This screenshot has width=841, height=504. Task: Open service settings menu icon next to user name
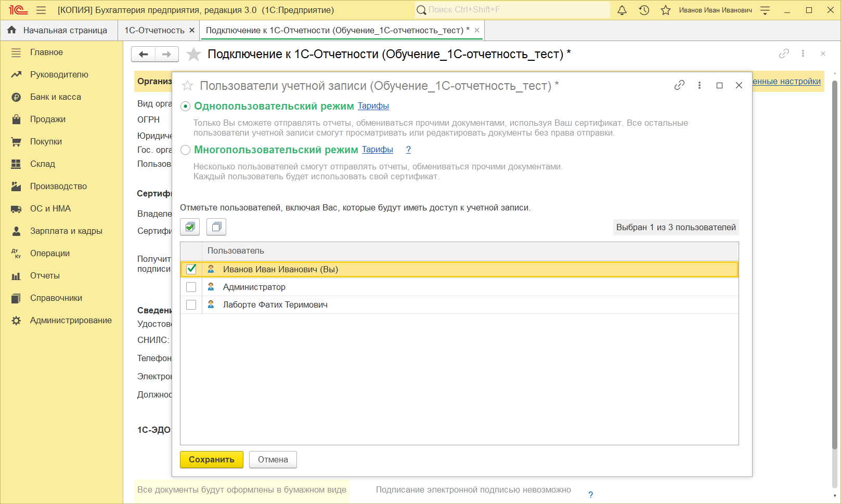765,10
